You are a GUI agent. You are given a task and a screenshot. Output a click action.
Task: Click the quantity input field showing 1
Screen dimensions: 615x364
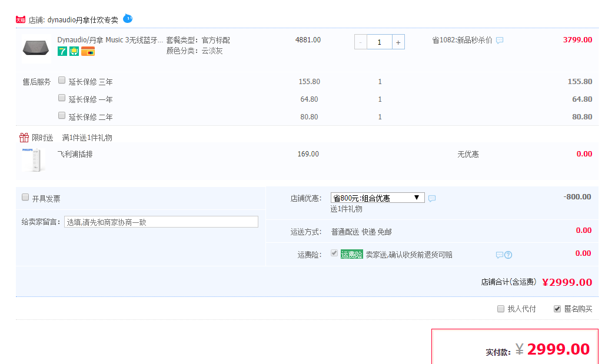pos(379,42)
